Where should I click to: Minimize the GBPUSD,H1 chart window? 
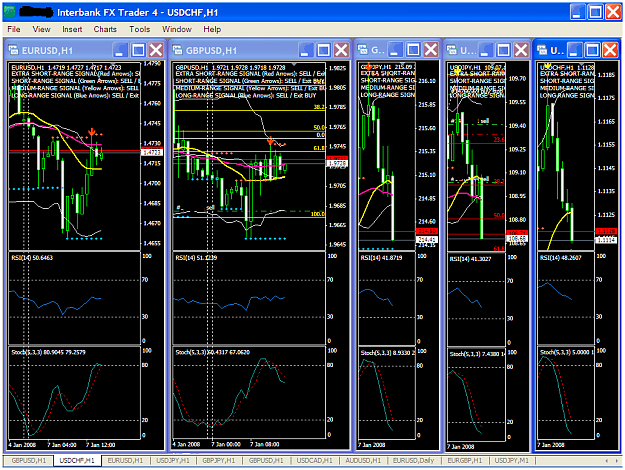click(x=306, y=50)
